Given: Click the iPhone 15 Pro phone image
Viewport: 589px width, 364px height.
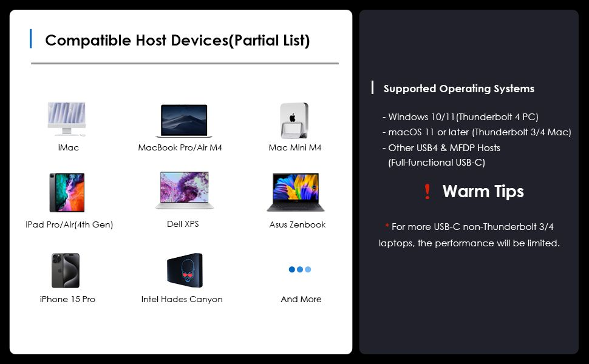Looking at the screenshot, I should coord(66,271).
